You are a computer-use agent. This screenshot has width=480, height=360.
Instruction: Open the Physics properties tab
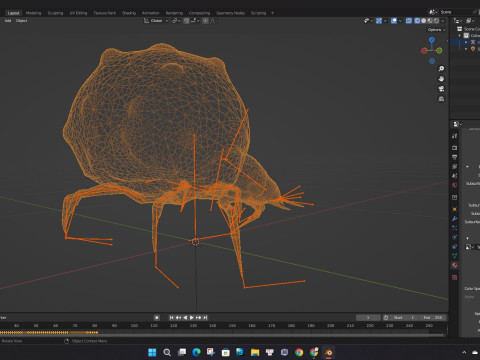click(455, 237)
